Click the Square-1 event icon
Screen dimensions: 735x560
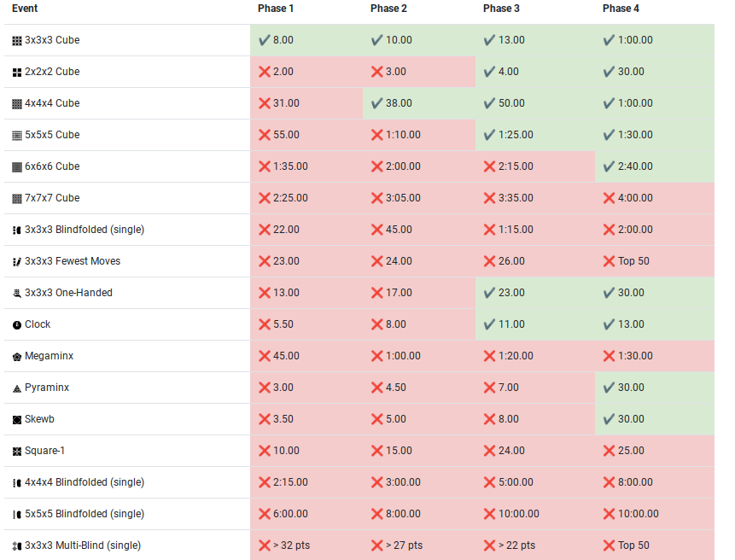click(x=17, y=452)
